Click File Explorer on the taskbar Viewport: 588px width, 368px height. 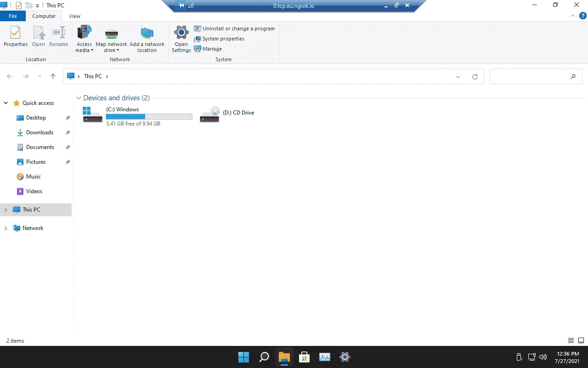coord(284,357)
